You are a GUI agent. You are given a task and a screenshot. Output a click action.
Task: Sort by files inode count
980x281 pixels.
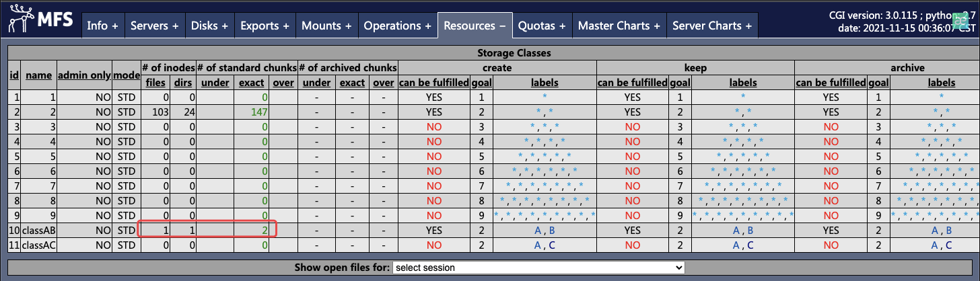pyautogui.click(x=155, y=83)
